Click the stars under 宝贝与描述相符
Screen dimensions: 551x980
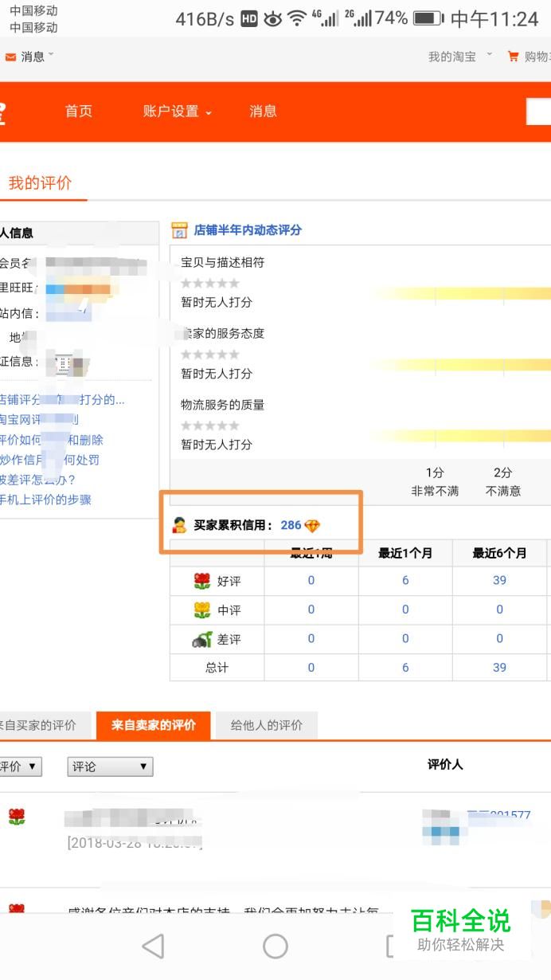[210, 283]
